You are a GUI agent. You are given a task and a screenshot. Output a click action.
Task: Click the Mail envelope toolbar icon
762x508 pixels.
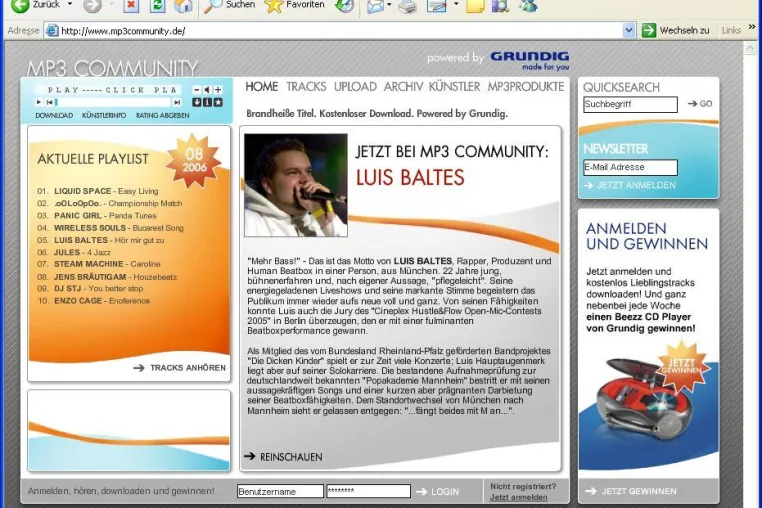tap(375, 5)
